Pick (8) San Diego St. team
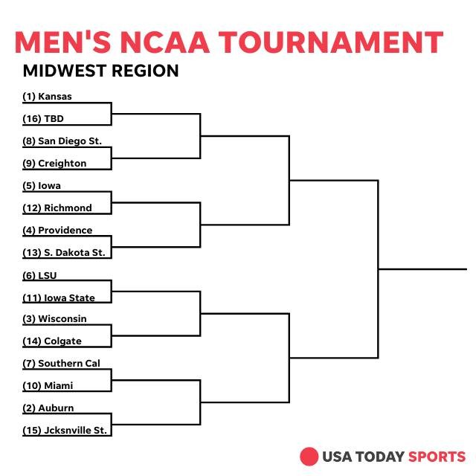The width and height of the screenshot is (476, 476). click(62, 141)
